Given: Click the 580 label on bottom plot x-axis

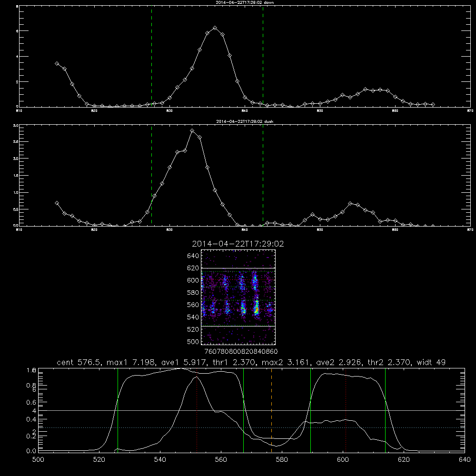Looking at the screenshot, I should tap(282, 460).
